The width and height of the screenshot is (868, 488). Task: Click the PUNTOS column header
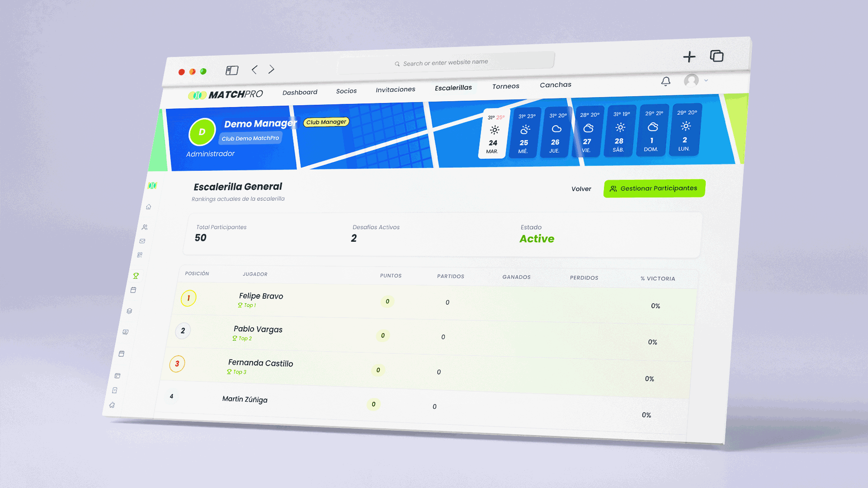pyautogui.click(x=391, y=276)
